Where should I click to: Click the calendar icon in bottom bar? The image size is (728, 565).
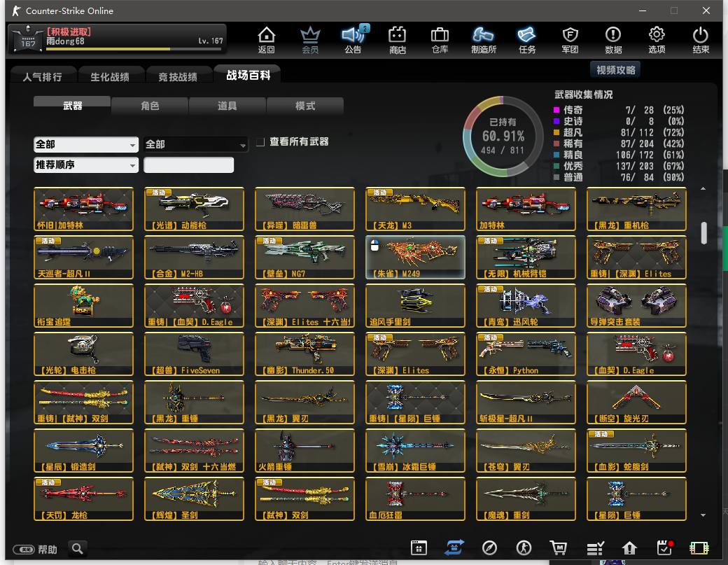(419, 547)
